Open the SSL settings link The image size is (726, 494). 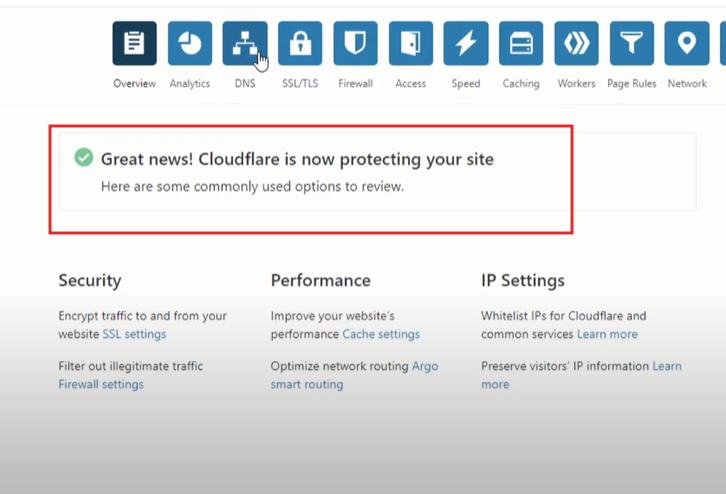pos(134,334)
